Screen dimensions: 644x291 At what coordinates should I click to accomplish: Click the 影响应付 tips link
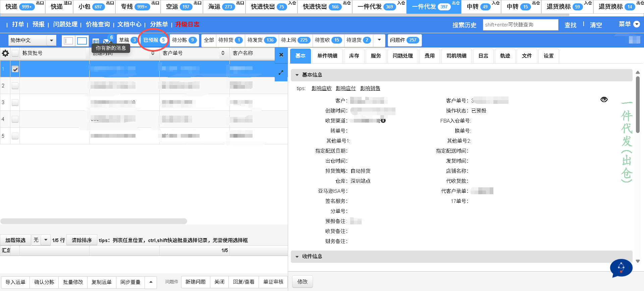[x=345, y=88]
